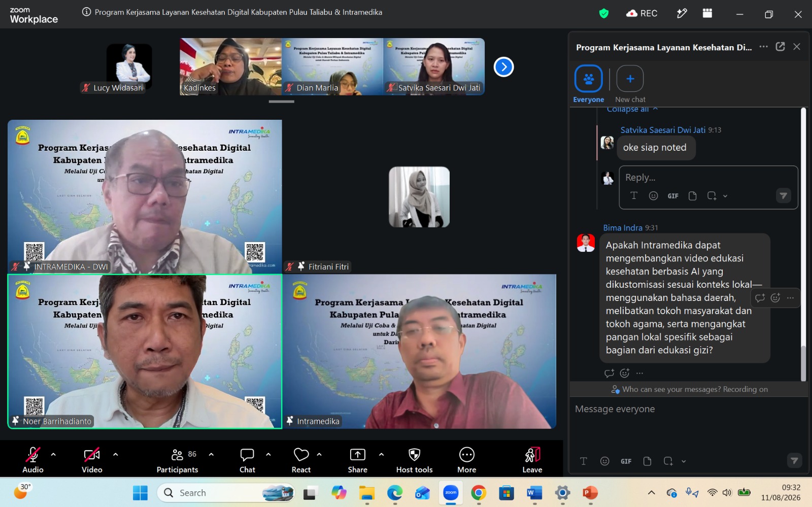The image size is (812, 507).
Task: Open PowerPoint from the taskbar
Action: pos(590,493)
